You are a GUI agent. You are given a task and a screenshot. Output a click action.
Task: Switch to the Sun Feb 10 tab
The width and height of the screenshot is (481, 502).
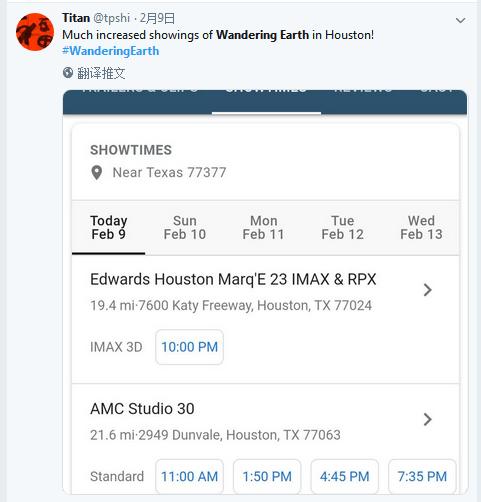pyautogui.click(x=185, y=228)
